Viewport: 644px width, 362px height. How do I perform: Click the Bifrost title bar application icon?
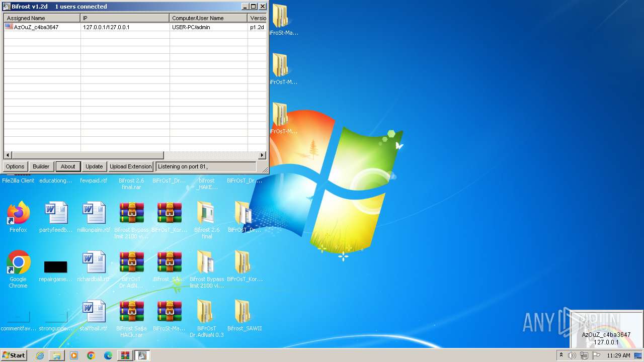[7, 7]
